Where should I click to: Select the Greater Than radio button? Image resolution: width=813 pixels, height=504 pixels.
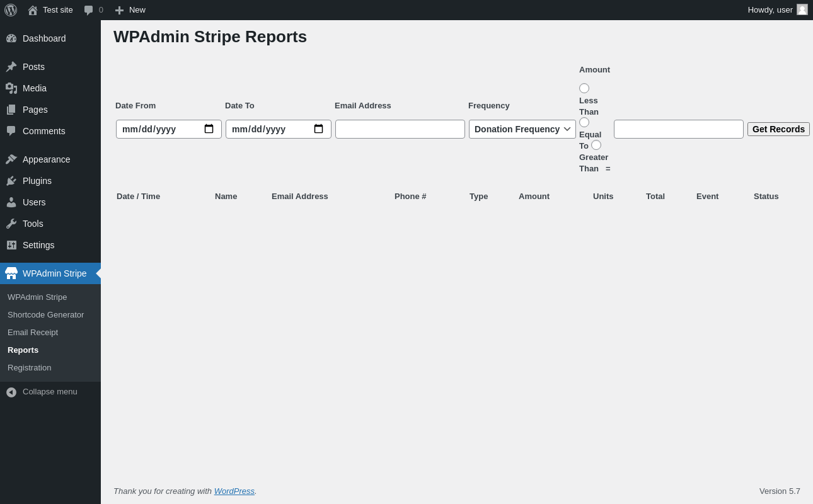(596, 145)
